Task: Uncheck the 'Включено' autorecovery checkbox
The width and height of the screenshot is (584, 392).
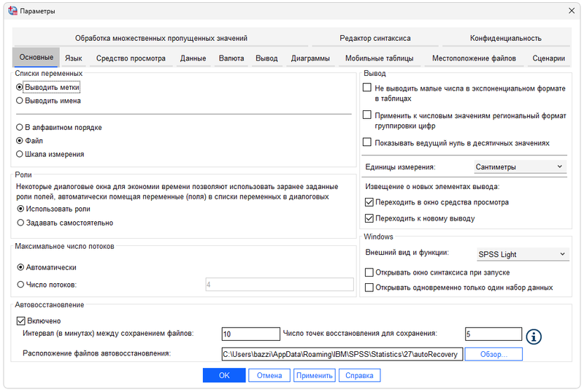Action: (20, 320)
